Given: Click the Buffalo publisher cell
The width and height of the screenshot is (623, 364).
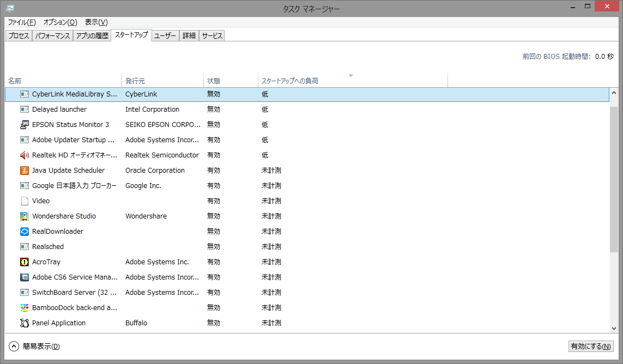Looking at the screenshot, I should 136,323.
